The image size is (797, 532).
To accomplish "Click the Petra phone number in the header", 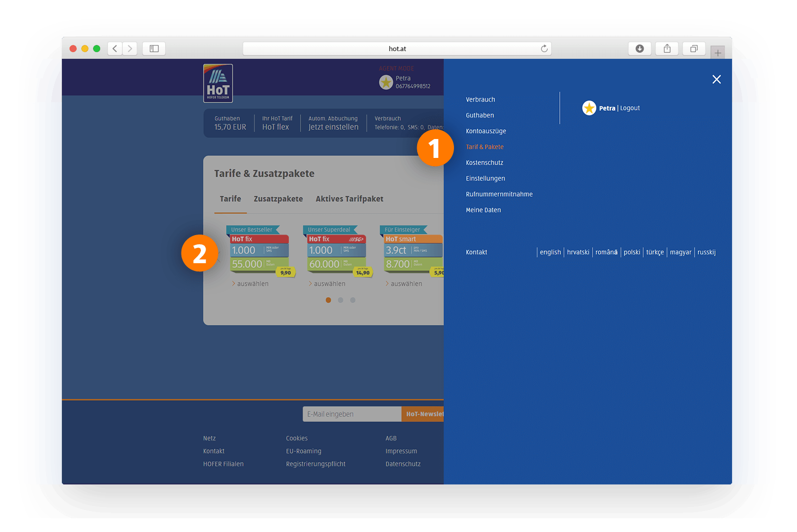I will 413,86.
